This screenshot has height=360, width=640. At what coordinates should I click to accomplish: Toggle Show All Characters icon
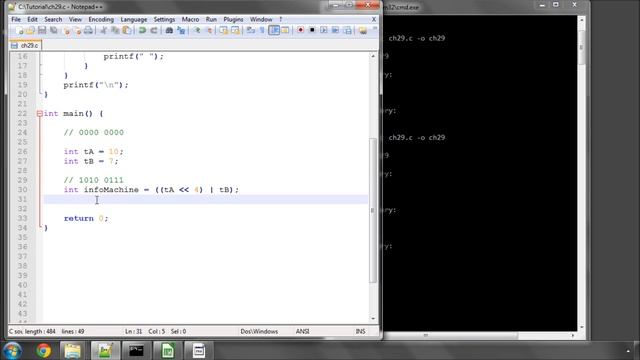[262, 30]
